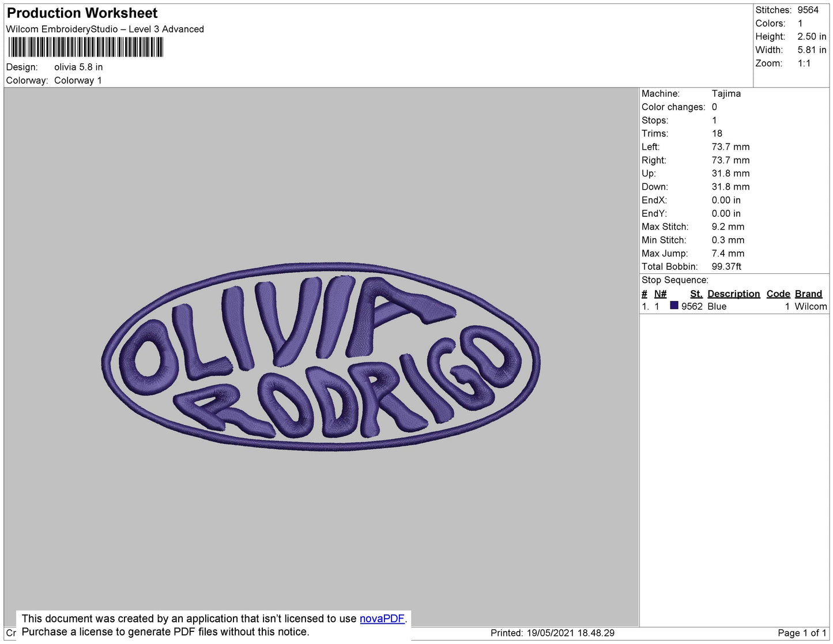Click Min Stitch value 0.3 mm
Screen dimensions: 833x644
pyautogui.click(x=728, y=240)
